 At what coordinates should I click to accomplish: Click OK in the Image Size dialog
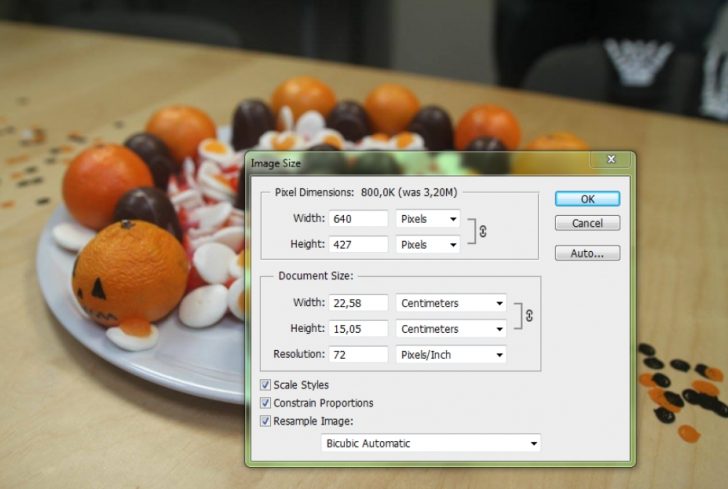point(587,199)
